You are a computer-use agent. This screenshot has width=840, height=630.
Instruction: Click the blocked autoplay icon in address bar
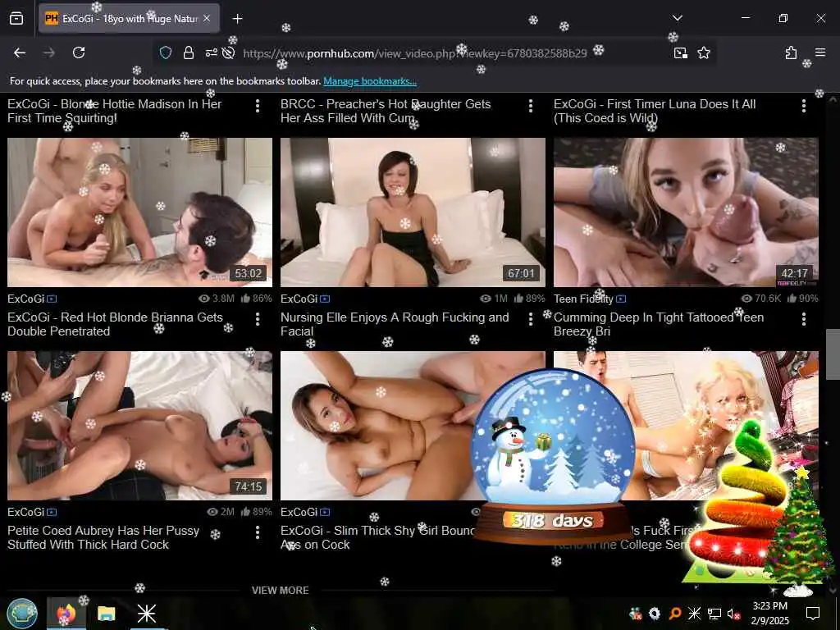click(228, 52)
